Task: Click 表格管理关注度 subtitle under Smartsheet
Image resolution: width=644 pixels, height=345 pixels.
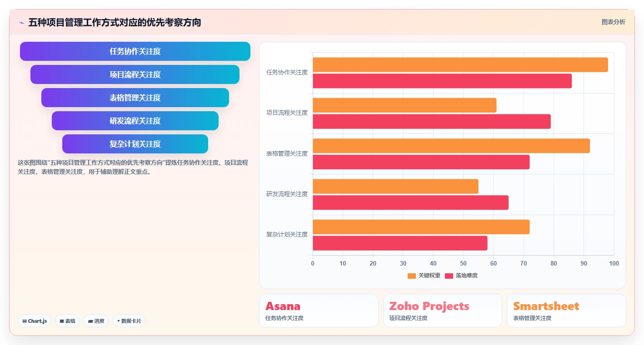Action: 532,318
